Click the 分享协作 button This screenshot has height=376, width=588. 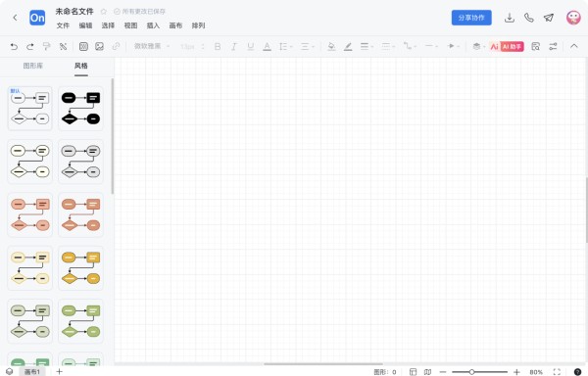pyautogui.click(x=471, y=18)
